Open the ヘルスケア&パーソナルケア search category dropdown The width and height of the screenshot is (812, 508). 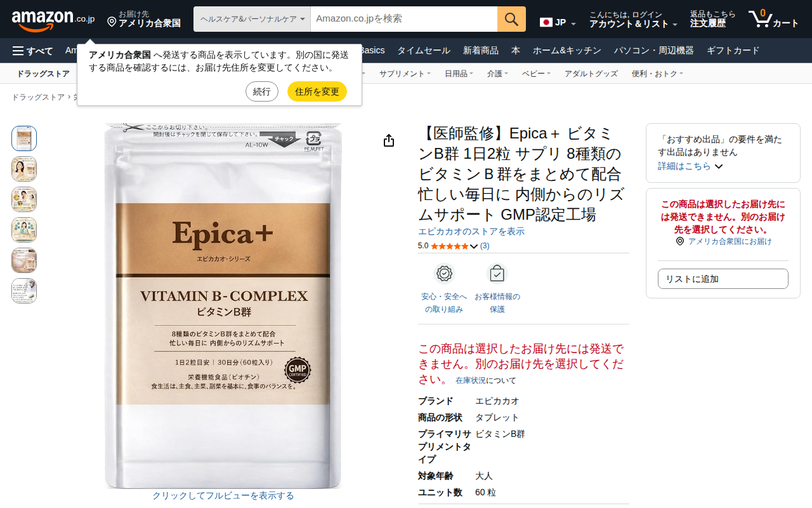(x=252, y=19)
